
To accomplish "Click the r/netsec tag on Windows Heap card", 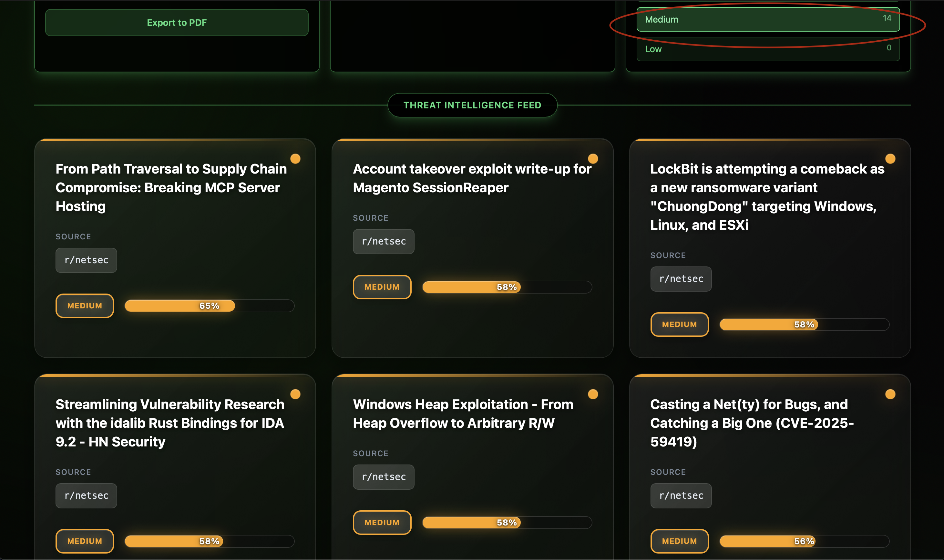I will tap(383, 476).
